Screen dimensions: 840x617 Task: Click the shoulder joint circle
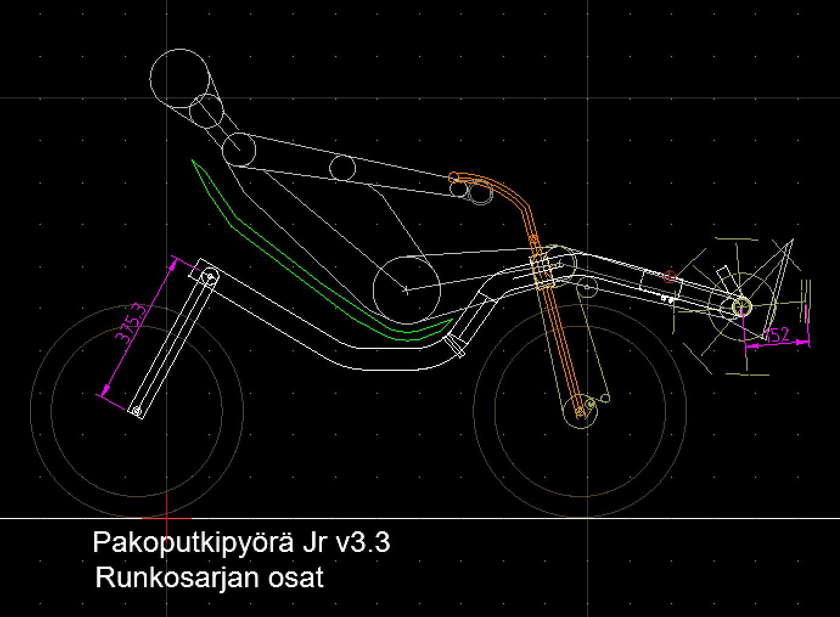click(x=238, y=150)
